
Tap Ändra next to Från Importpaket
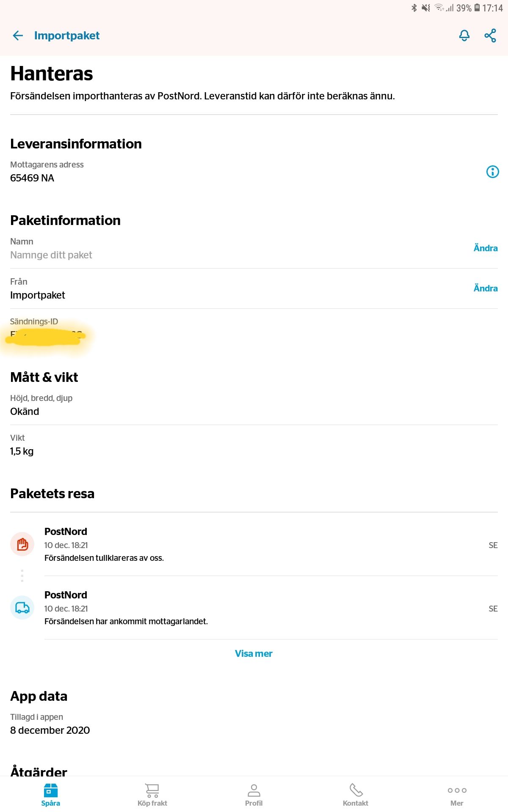pos(485,288)
